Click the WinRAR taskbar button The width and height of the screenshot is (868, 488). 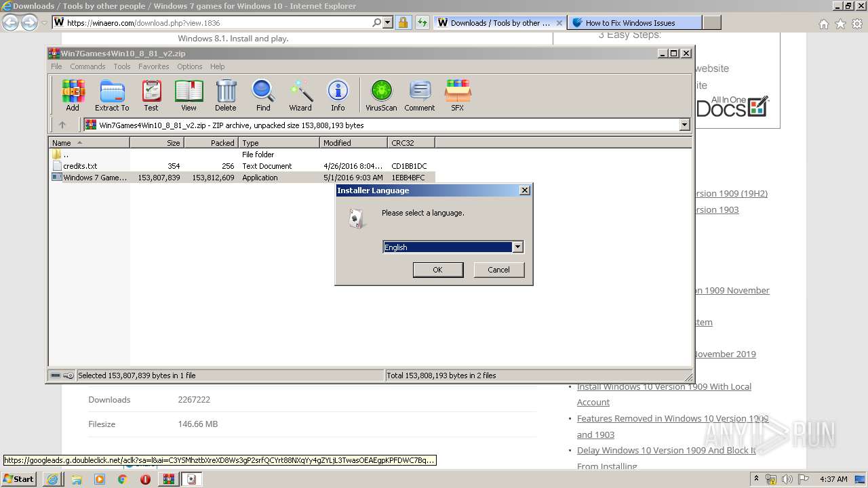(168, 479)
